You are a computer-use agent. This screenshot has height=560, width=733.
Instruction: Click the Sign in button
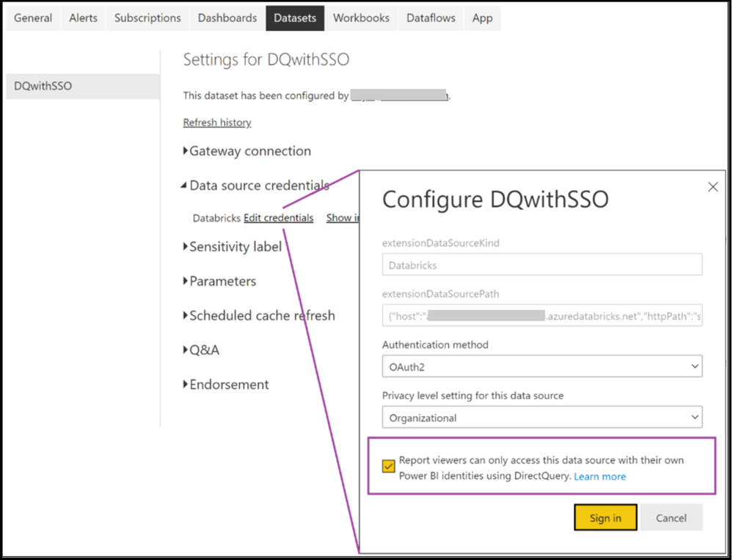pos(605,517)
